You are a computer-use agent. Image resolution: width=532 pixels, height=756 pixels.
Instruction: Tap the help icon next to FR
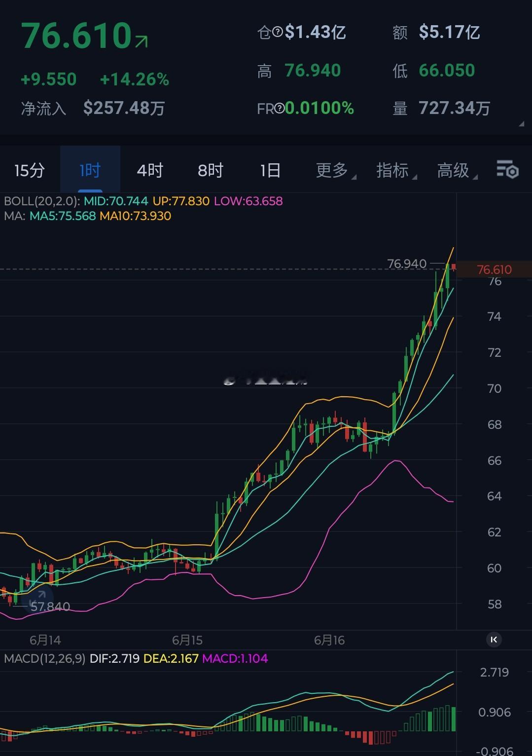coord(280,109)
